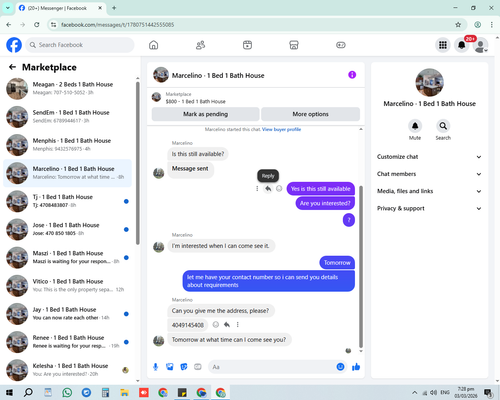Image resolution: width=500 pixels, height=400 pixels.
Task: Open Jose - 1 Bed 1 Bath House chat
Action: coord(68,229)
